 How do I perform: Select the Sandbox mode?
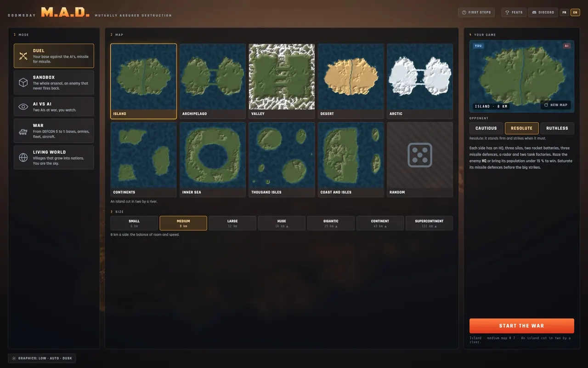coord(54,82)
